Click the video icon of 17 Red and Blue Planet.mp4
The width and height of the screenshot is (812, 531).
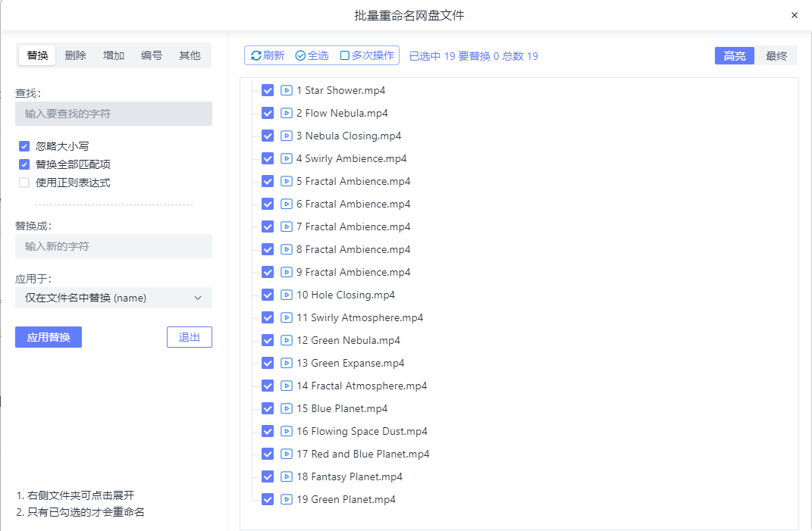(x=287, y=454)
